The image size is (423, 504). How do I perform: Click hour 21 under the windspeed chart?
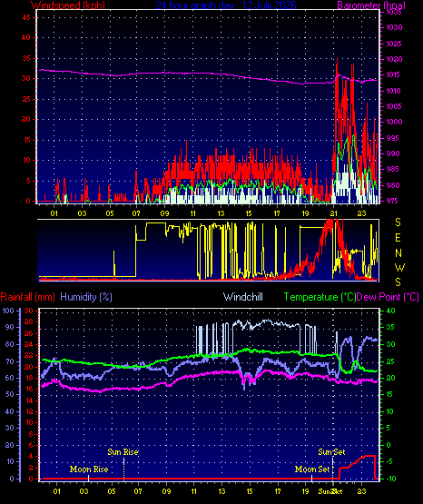333,213
